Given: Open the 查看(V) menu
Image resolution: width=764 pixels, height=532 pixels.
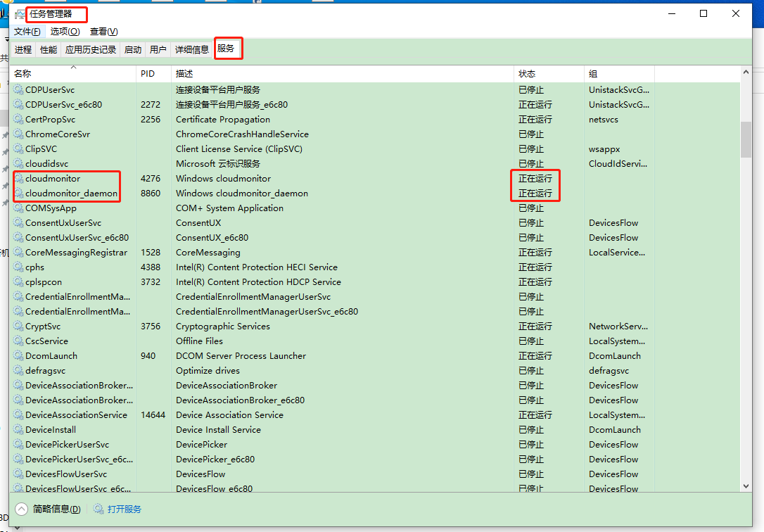Looking at the screenshot, I should (103, 31).
